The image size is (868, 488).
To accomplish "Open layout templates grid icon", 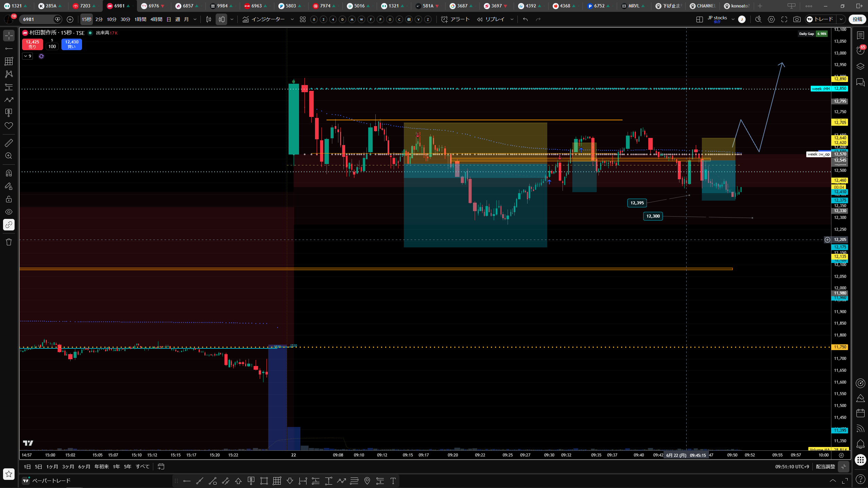I will click(x=303, y=19).
